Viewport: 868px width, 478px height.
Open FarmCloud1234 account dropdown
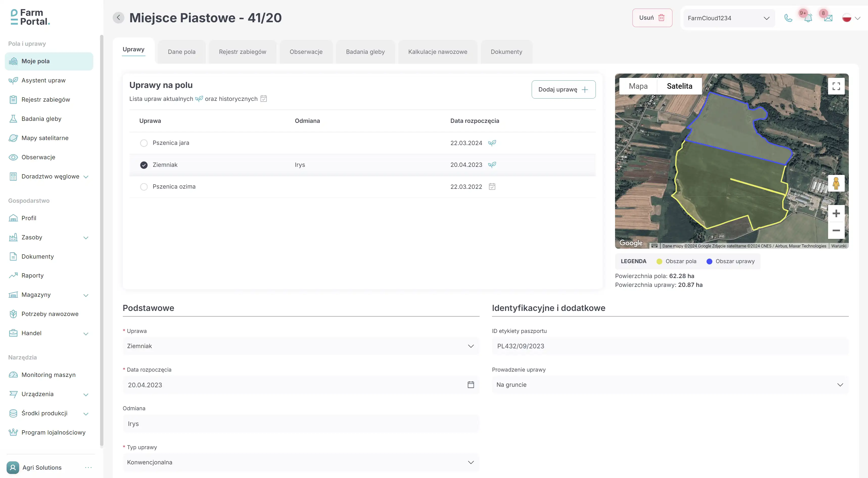729,18
